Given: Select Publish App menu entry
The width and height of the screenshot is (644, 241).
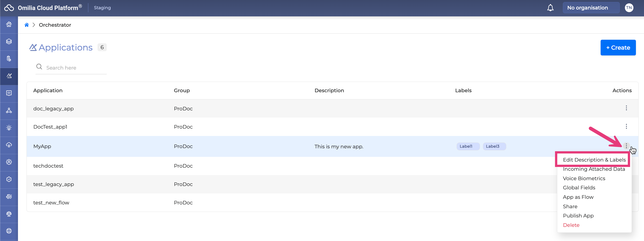Looking at the screenshot, I should click(x=578, y=215).
